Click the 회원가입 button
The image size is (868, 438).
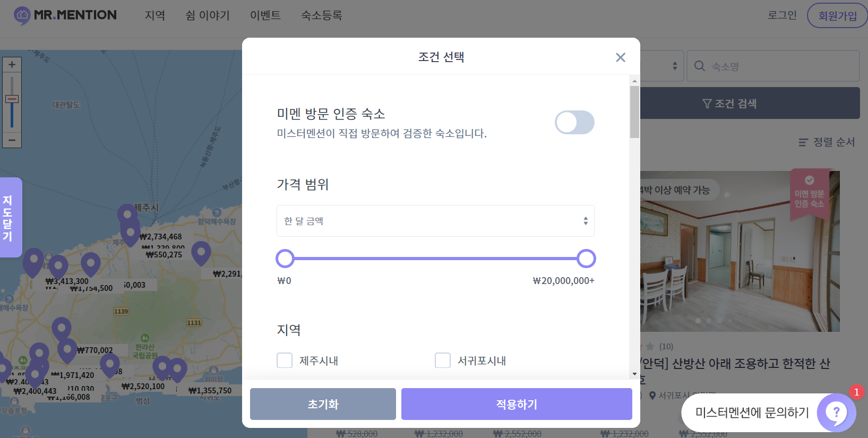837,15
